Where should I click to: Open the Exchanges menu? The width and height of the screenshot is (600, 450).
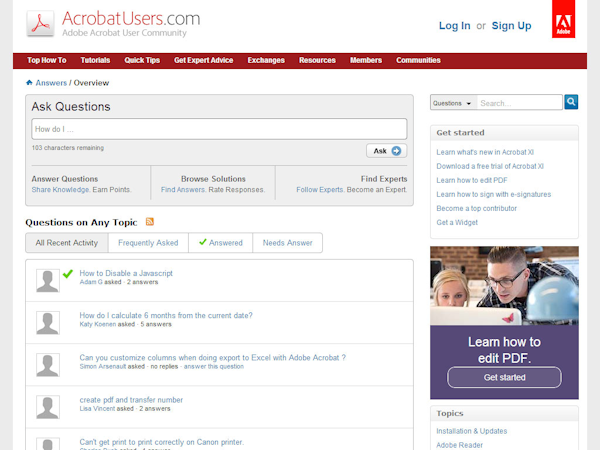click(x=266, y=60)
